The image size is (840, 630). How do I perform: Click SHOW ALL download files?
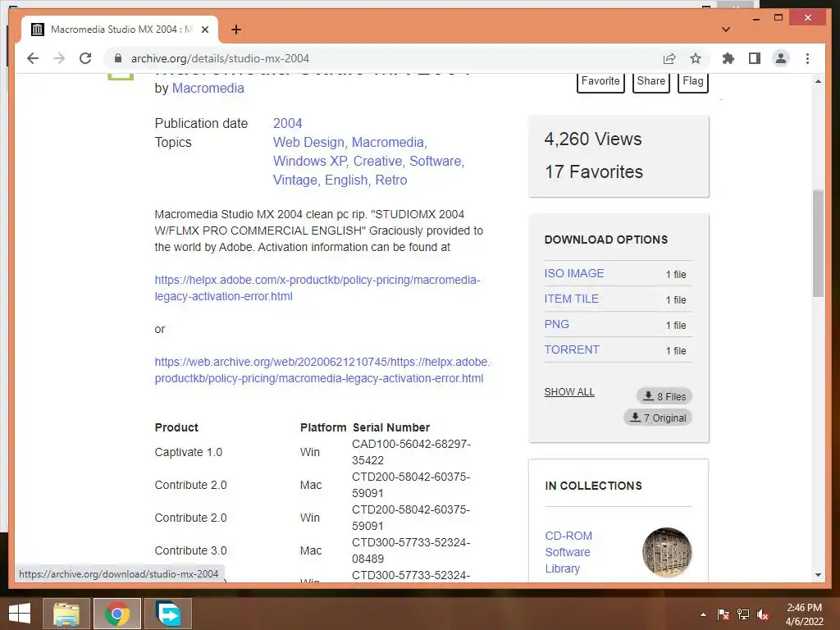click(x=569, y=392)
